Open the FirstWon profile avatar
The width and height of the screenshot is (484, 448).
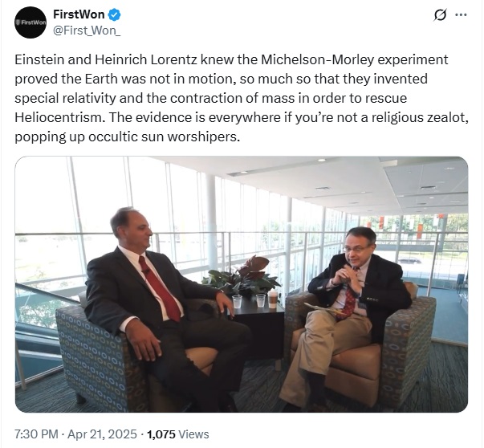pos(30,22)
